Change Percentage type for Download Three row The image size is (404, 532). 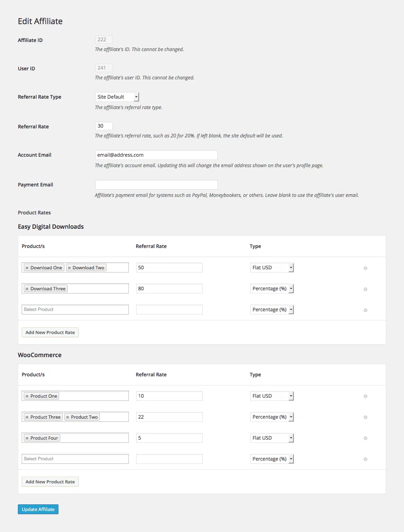point(272,289)
